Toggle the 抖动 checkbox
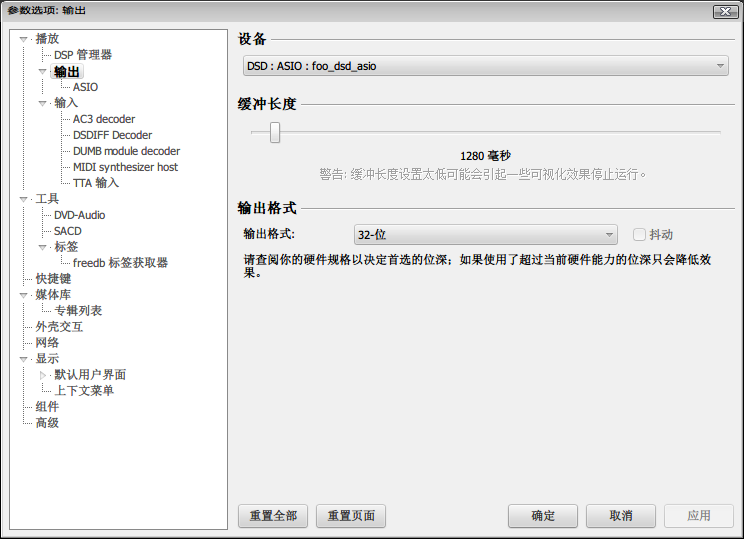Viewport: 744px width, 539px height. coord(639,235)
